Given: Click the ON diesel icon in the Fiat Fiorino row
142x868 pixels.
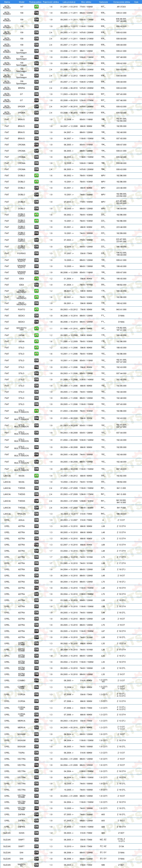Looking at the screenshot, I should [36, 253].
